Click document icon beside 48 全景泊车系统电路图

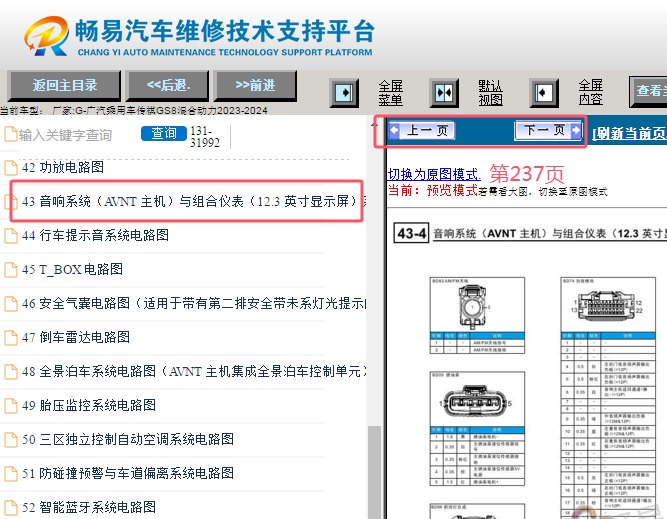pos(11,372)
